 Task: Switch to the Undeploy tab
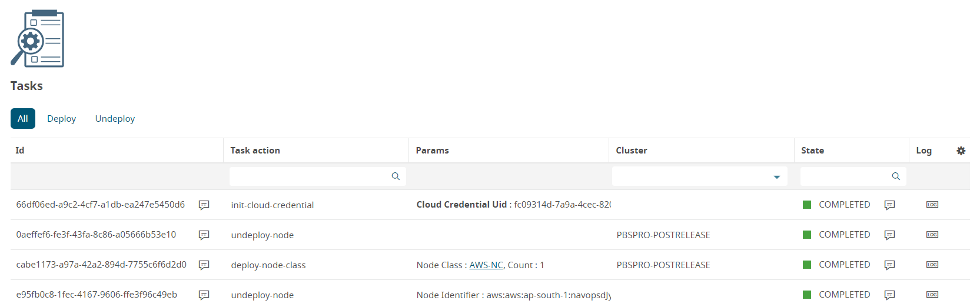tap(115, 118)
